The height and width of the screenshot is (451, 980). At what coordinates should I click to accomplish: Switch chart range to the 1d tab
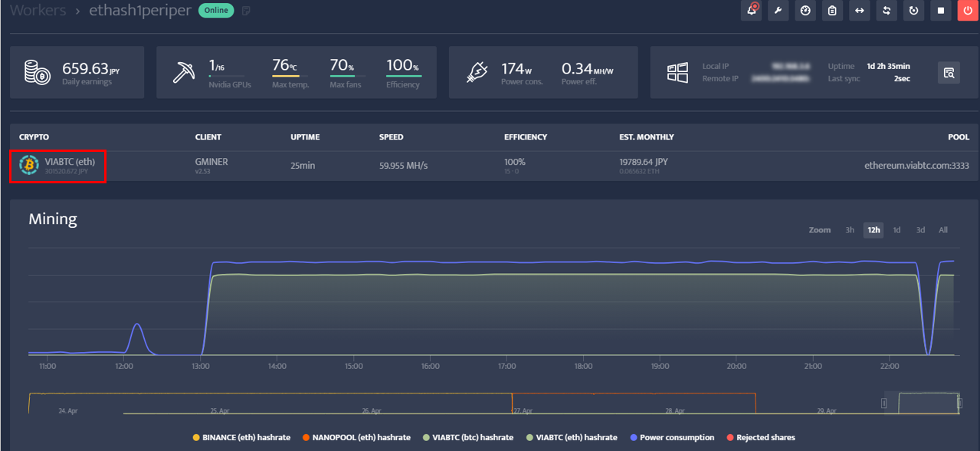tap(896, 229)
